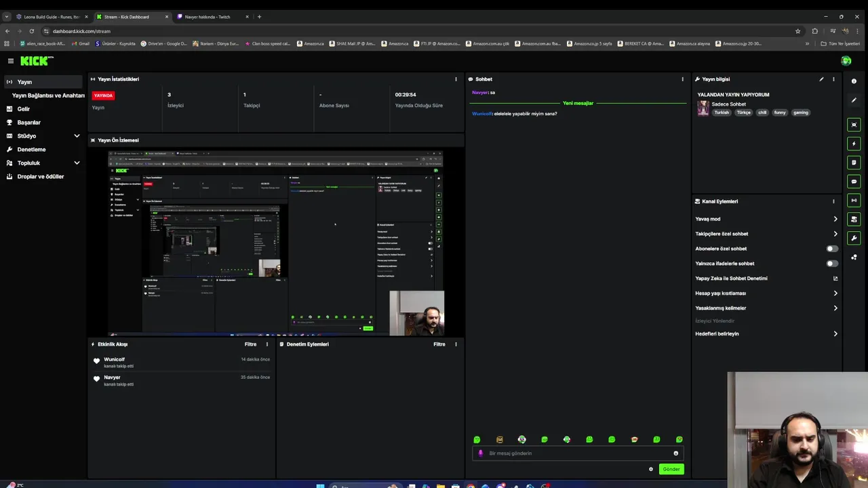Click the wrench icon in right toolbar
The height and width of the screenshot is (488, 868).
[x=854, y=238]
